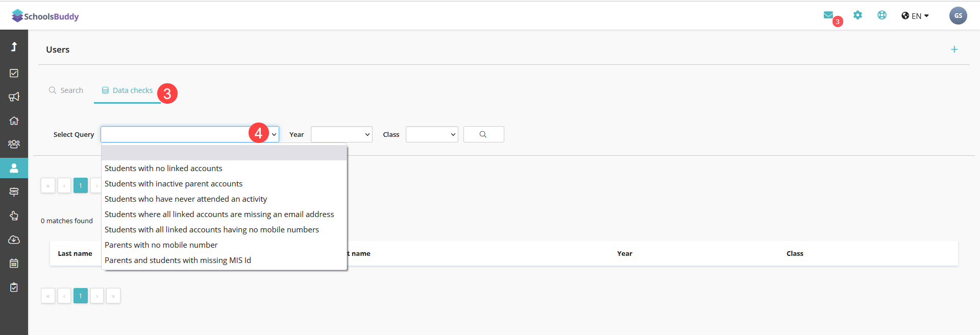This screenshot has height=335, width=980.
Task: Choose 'Parents and students with missing MIS Id'
Action: [x=224, y=260]
